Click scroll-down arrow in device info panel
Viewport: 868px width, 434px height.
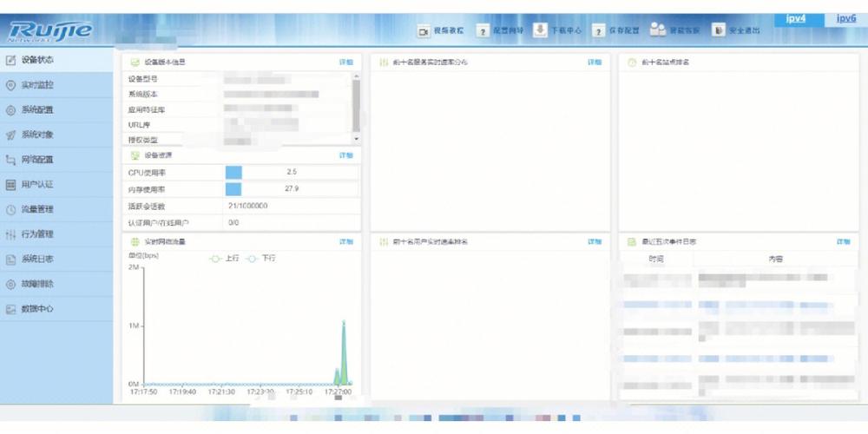coord(356,139)
